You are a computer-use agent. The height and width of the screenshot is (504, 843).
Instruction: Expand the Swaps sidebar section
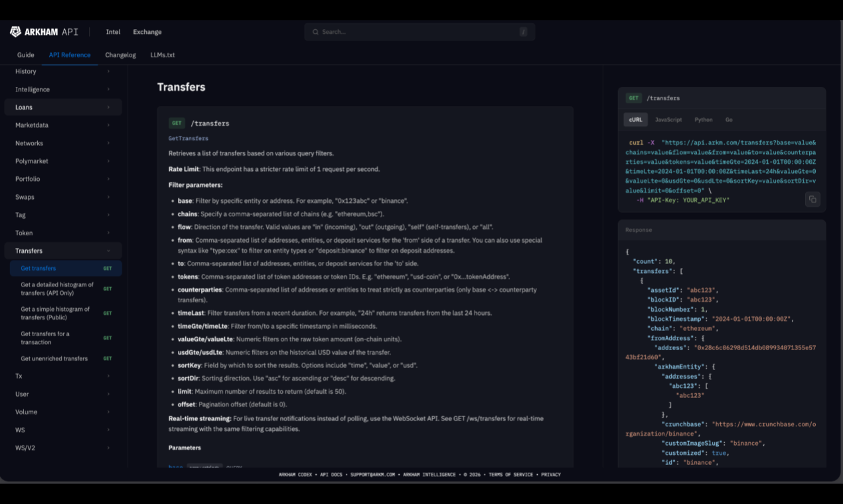pos(63,197)
